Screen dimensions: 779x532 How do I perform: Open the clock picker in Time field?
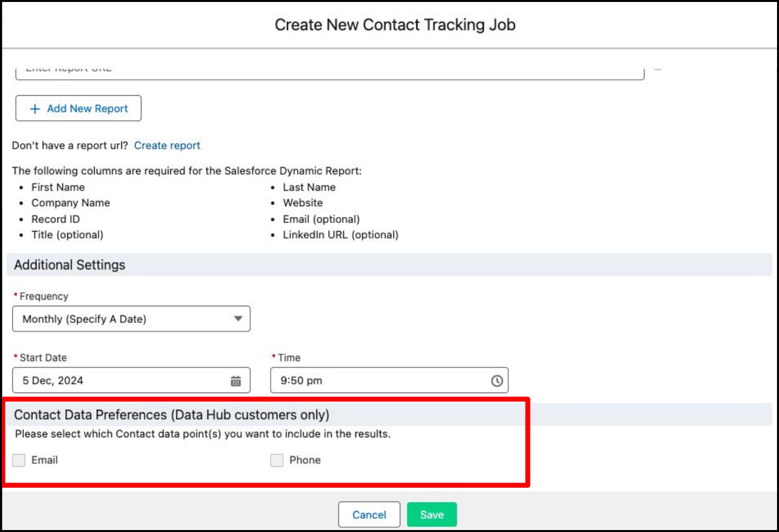[x=497, y=381]
